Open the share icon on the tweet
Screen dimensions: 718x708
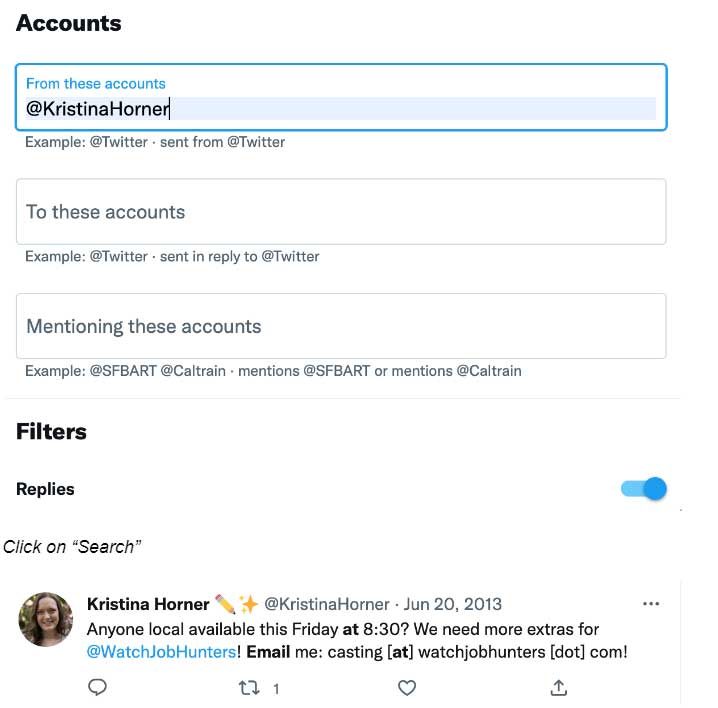559,687
